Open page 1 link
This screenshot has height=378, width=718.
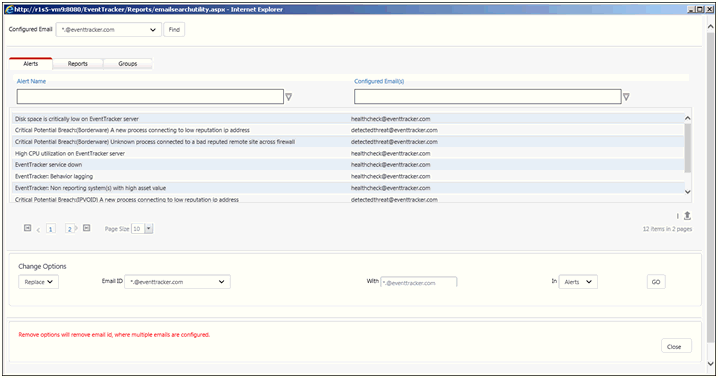pos(50,229)
